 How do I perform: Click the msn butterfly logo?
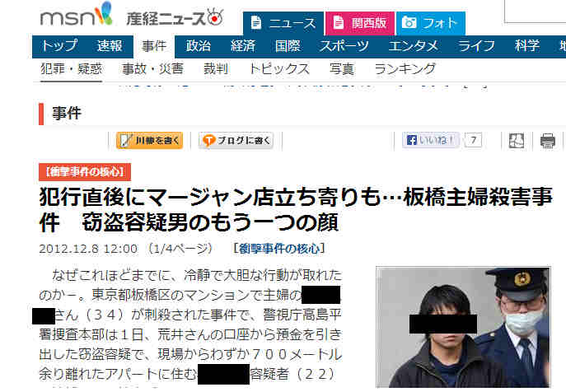[76, 15]
